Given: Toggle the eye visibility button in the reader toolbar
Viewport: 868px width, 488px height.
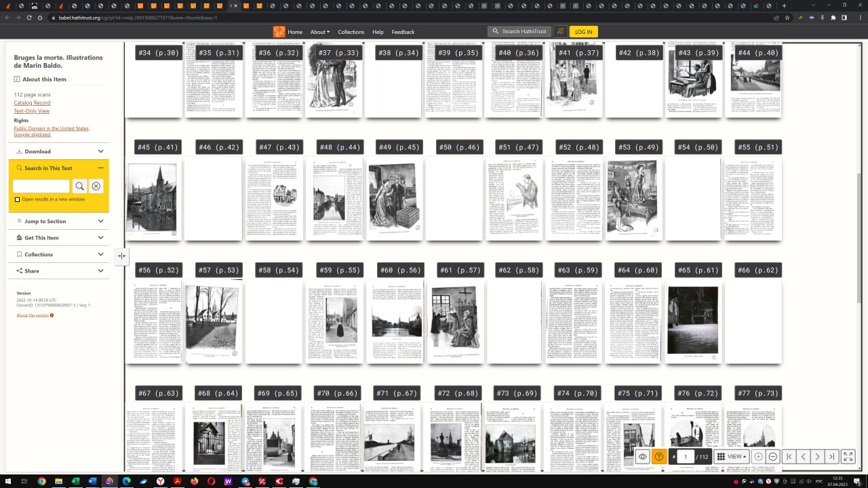Looking at the screenshot, I should (643, 457).
